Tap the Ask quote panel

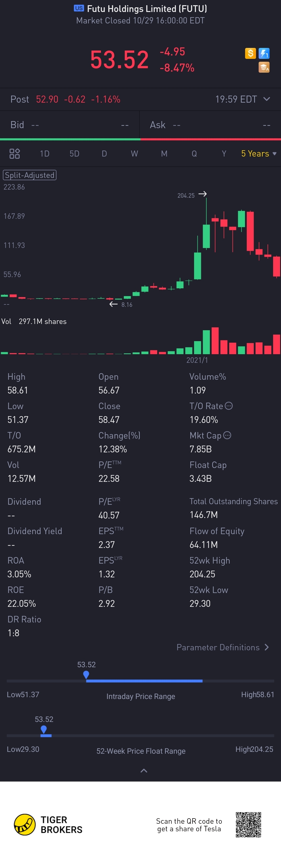(210, 125)
